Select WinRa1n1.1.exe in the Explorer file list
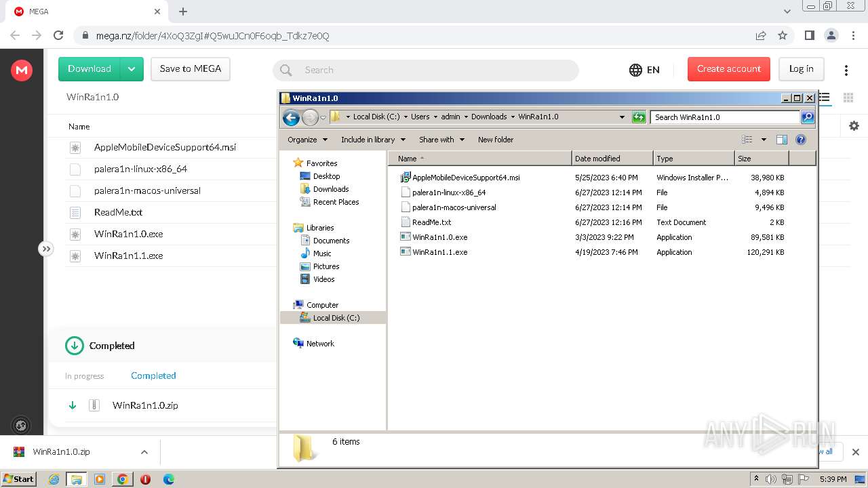The width and height of the screenshot is (868, 488). tap(439, 252)
